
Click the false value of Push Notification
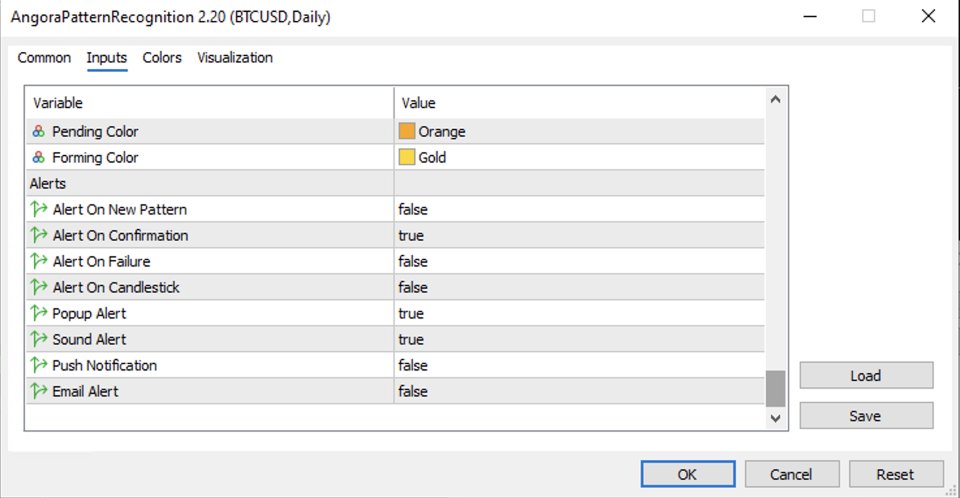pyautogui.click(x=413, y=365)
